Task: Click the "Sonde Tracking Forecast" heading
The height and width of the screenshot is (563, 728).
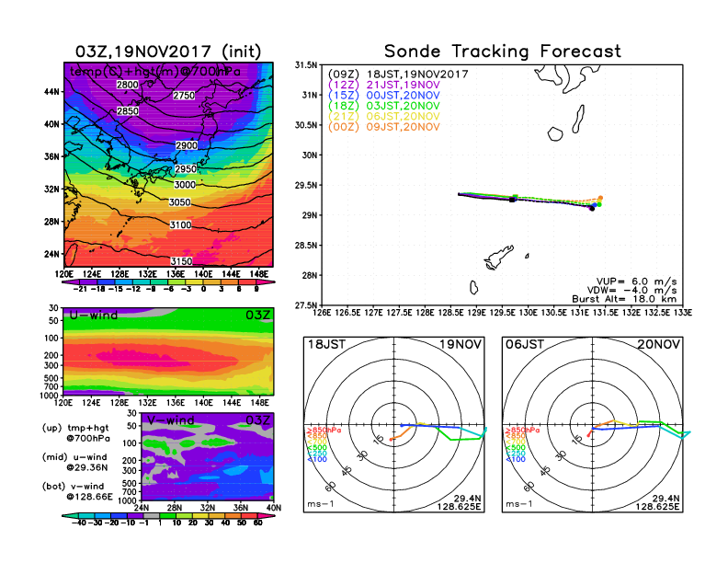Action: (503, 51)
